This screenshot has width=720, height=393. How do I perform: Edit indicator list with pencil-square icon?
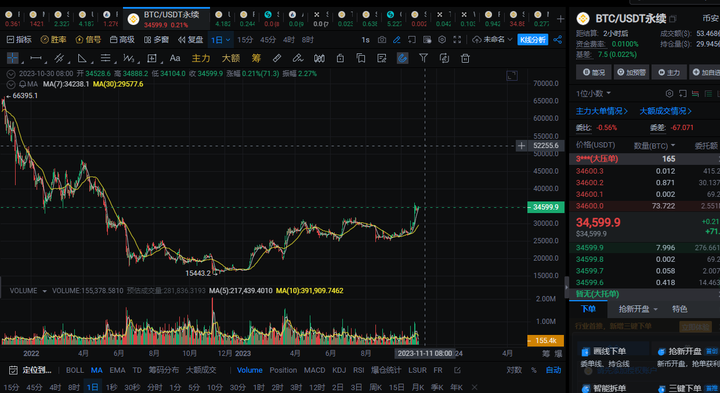457,370
